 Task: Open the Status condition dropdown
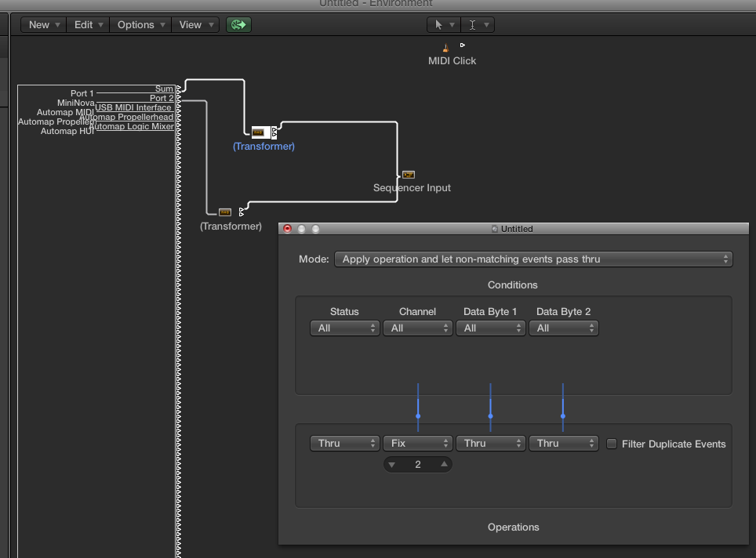(x=344, y=328)
